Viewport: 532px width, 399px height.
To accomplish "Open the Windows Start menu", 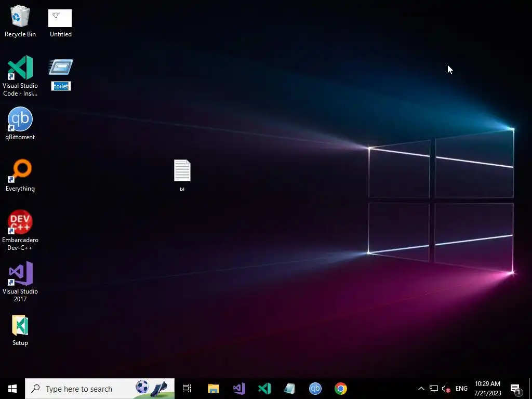I will pos(12,389).
